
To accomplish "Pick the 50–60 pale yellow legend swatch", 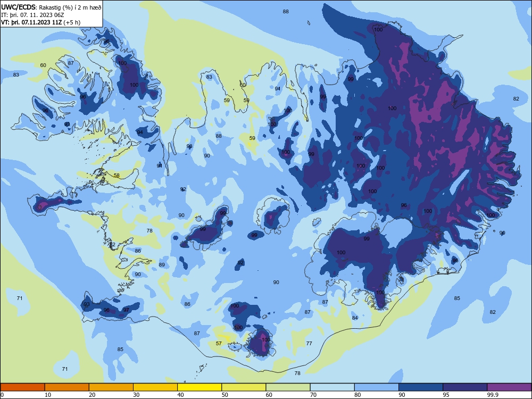I will coord(244,387).
